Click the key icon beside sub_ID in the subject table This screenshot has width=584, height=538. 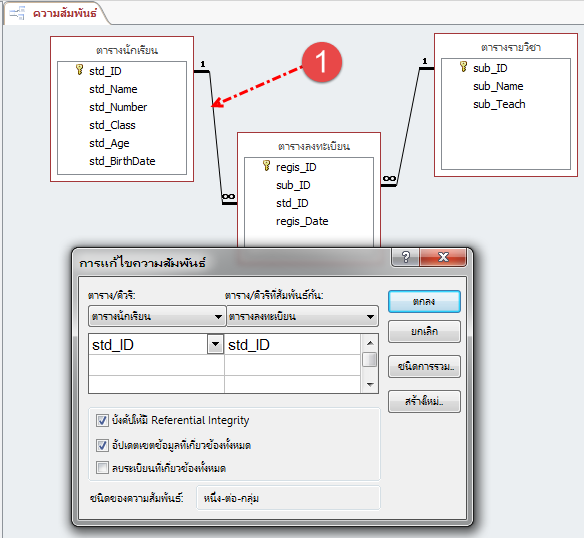[x=463, y=67]
